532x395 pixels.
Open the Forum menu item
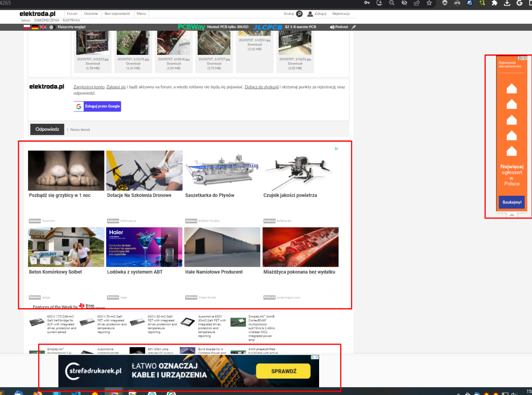click(72, 14)
